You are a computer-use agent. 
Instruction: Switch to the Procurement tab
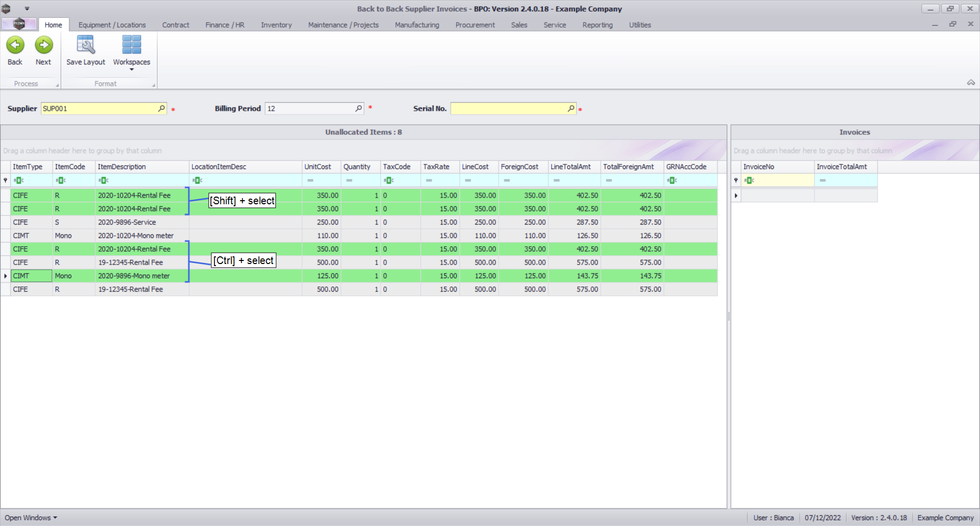tap(475, 25)
